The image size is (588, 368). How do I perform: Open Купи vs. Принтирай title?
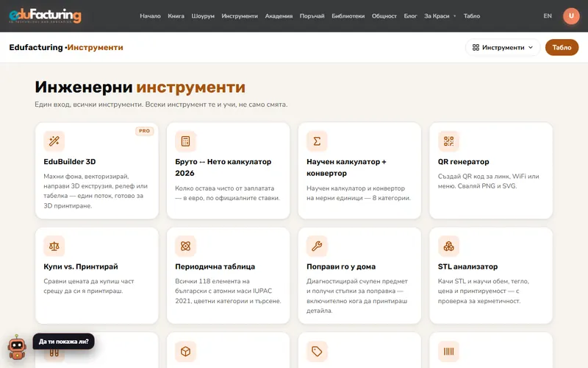tap(81, 266)
